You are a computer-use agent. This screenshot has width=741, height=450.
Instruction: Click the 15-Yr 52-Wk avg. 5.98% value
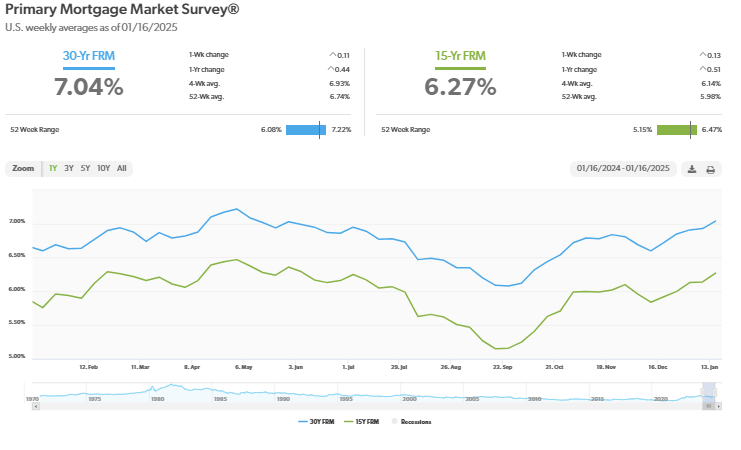pyautogui.click(x=711, y=97)
